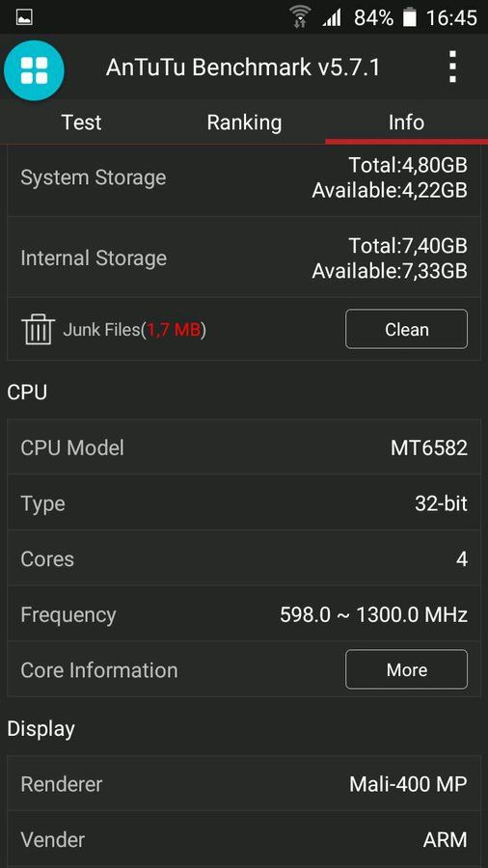Select the Renderer Mali-400 MP row
The image size is (488, 868).
coord(244,784)
